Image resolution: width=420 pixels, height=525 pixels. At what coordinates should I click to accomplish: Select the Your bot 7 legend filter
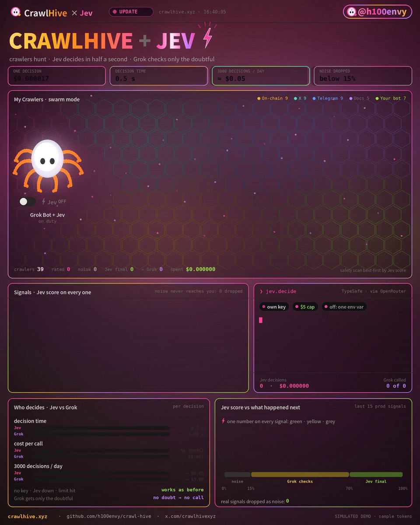click(390, 98)
